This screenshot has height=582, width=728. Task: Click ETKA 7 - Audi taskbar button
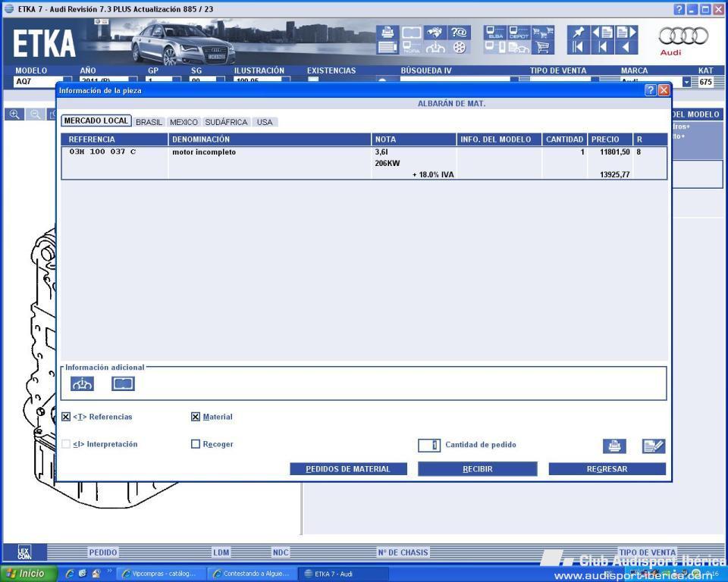(x=343, y=574)
